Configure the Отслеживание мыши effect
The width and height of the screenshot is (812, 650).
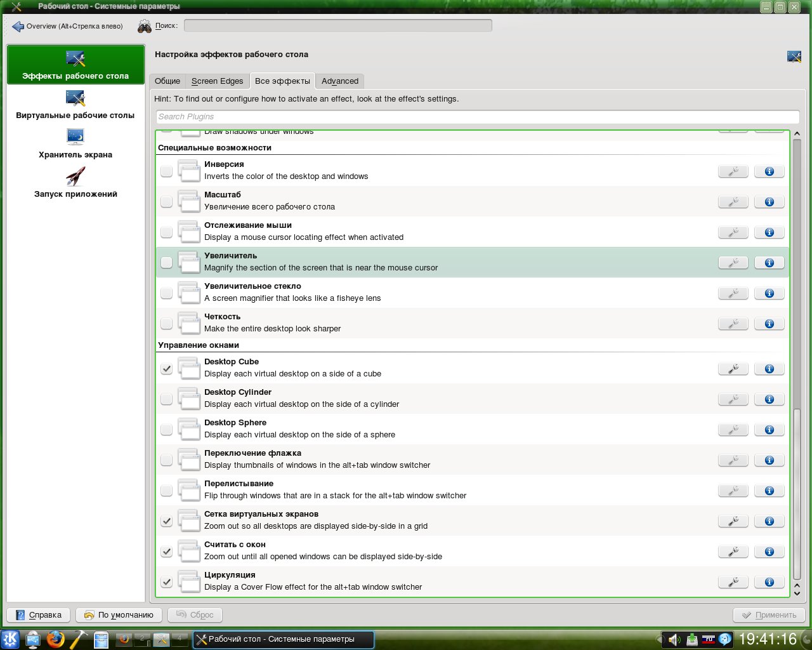[733, 232]
